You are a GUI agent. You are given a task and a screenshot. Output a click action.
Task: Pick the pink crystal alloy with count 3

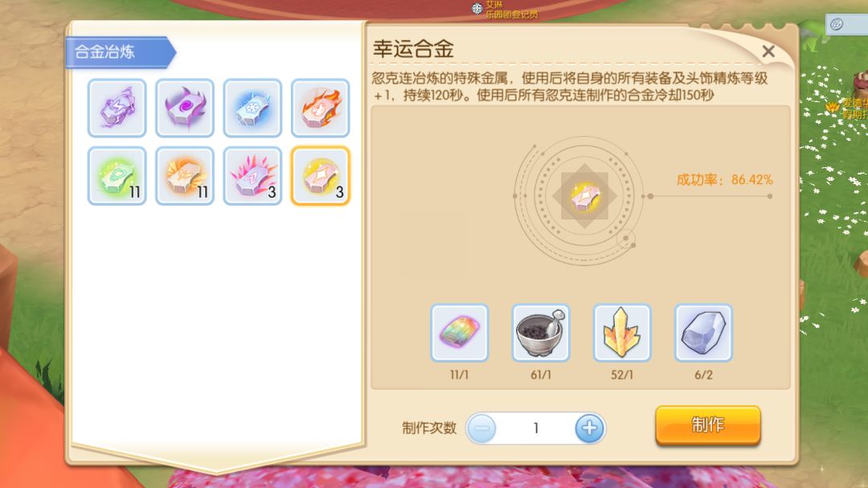point(252,175)
